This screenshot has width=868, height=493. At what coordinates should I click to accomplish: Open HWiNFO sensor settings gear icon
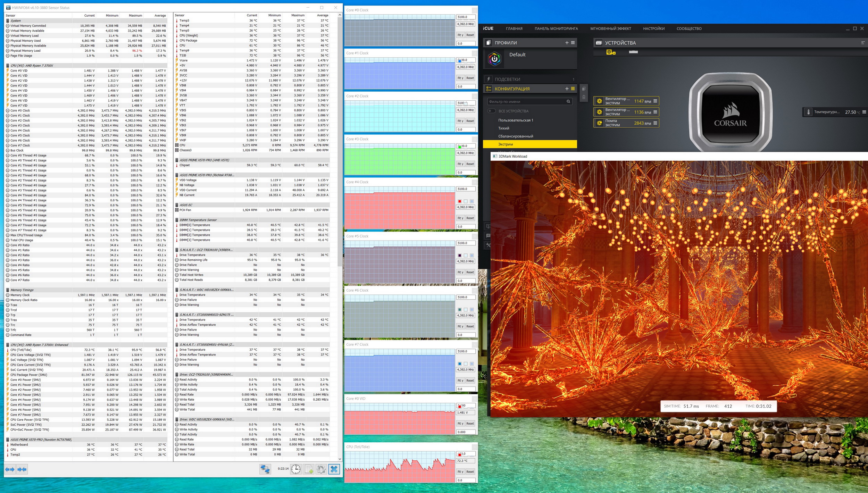click(x=321, y=469)
